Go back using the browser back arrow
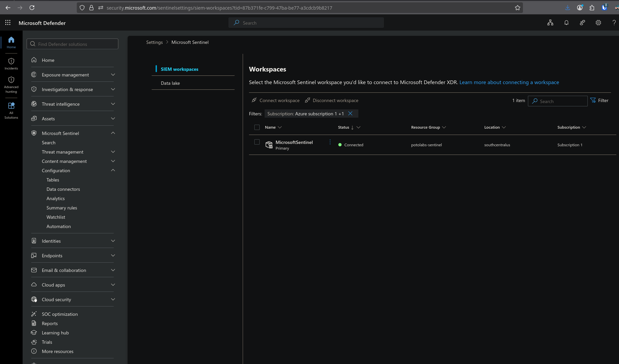 tap(8, 8)
